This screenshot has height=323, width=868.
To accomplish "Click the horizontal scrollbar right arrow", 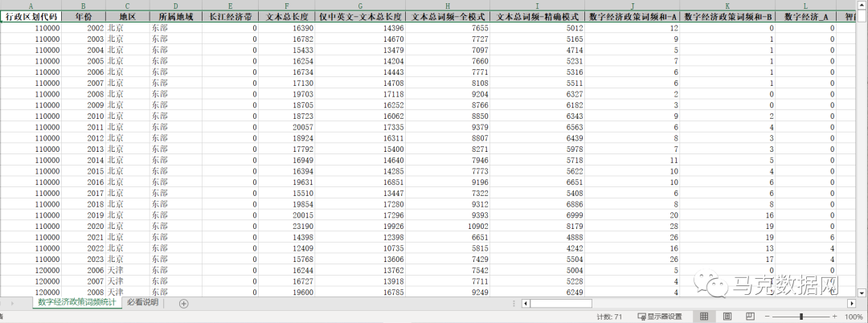I will (851, 303).
